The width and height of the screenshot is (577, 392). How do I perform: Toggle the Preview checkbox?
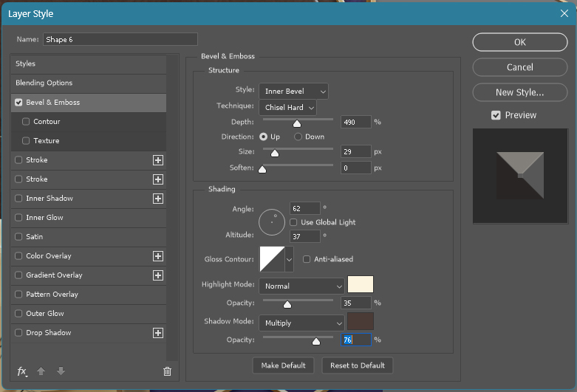pyautogui.click(x=496, y=115)
